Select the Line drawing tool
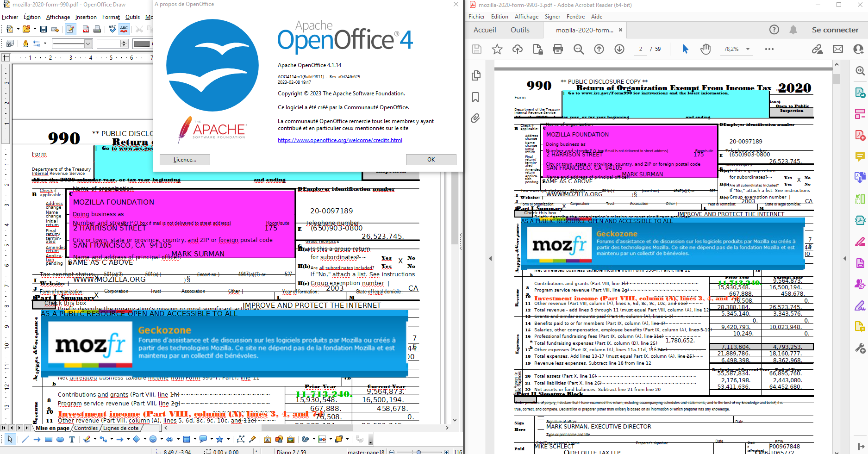 pos(25,439)
